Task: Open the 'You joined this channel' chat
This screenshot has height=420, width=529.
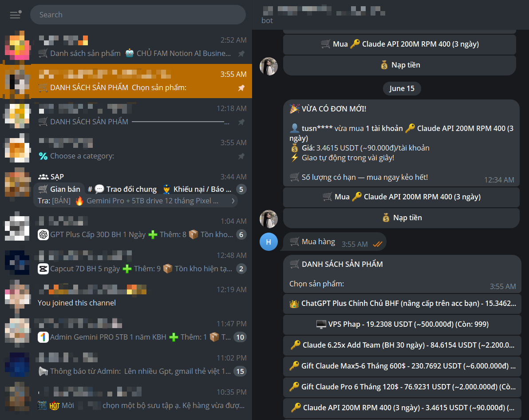Action: (126, 296)
